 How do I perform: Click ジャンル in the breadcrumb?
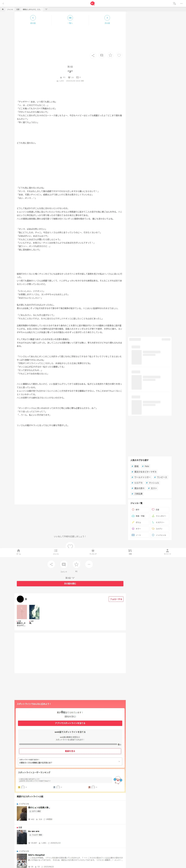tap(10, 9)
